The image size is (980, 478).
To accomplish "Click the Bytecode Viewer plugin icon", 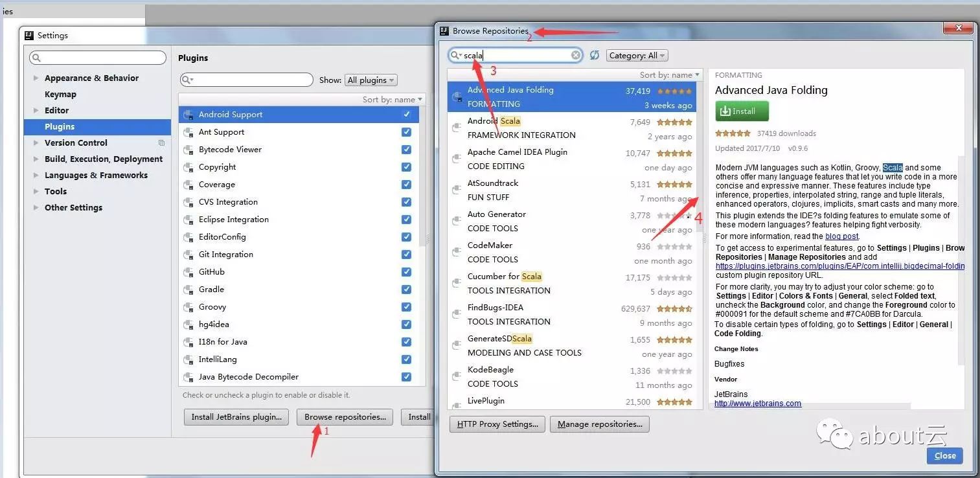I will (188, 150).
